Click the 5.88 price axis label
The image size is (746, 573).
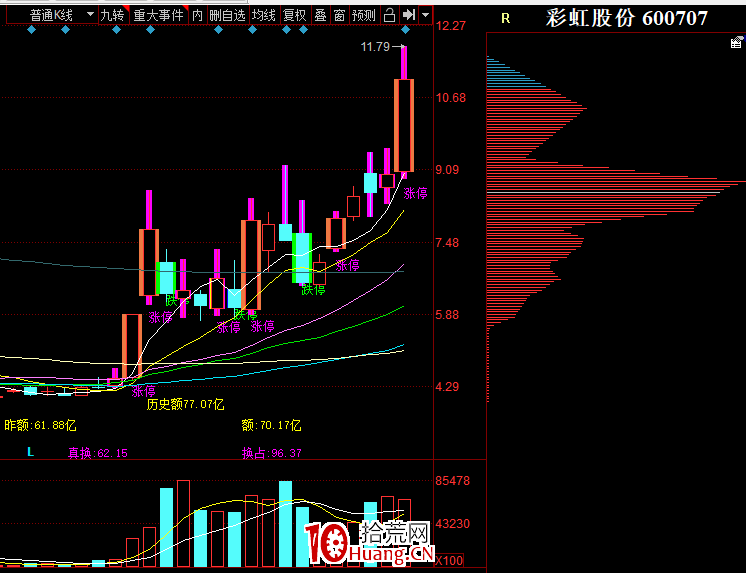point(447,315)
